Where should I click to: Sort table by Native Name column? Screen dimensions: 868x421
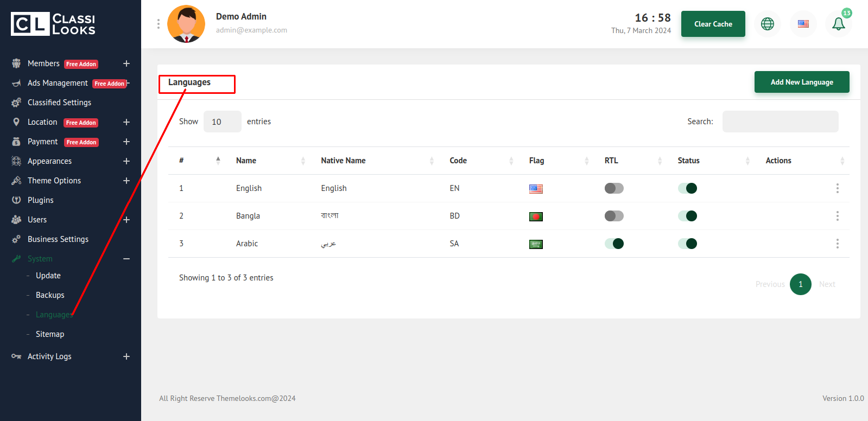(x=344, y=161)
